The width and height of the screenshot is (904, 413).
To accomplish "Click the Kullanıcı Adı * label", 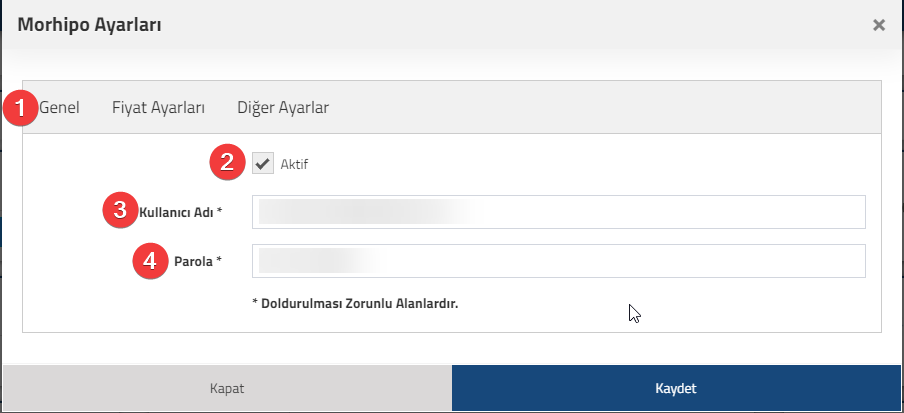I will point(180,212).
